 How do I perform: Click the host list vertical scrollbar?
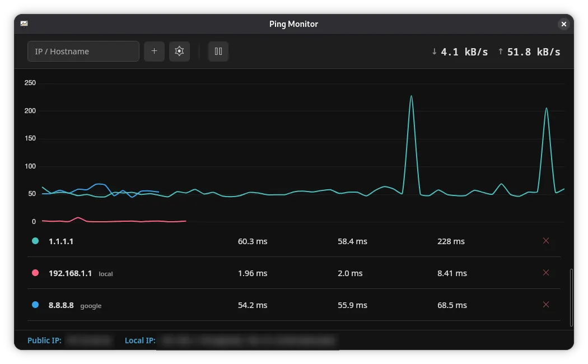pyautogui.click(x=571, y=297)
